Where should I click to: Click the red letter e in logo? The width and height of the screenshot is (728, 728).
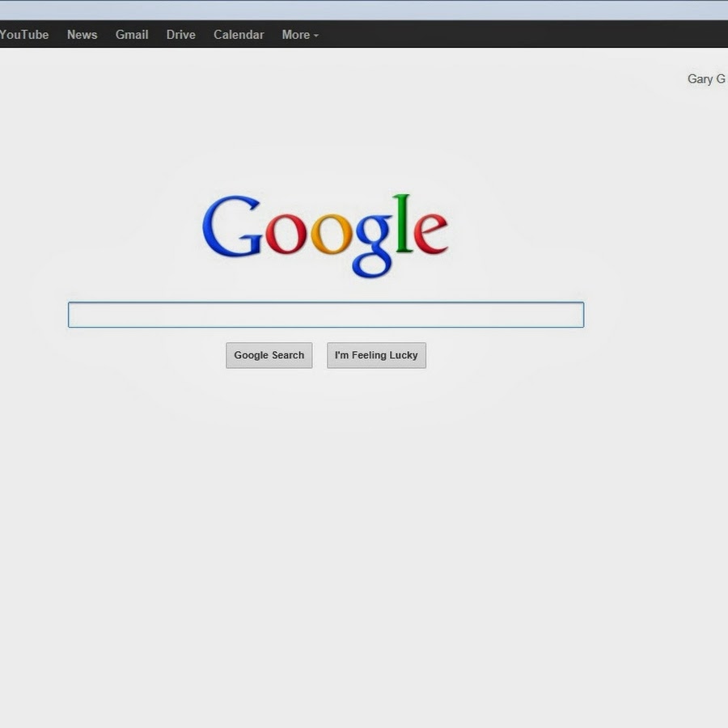pyautogui.click(x=430, y=233)
